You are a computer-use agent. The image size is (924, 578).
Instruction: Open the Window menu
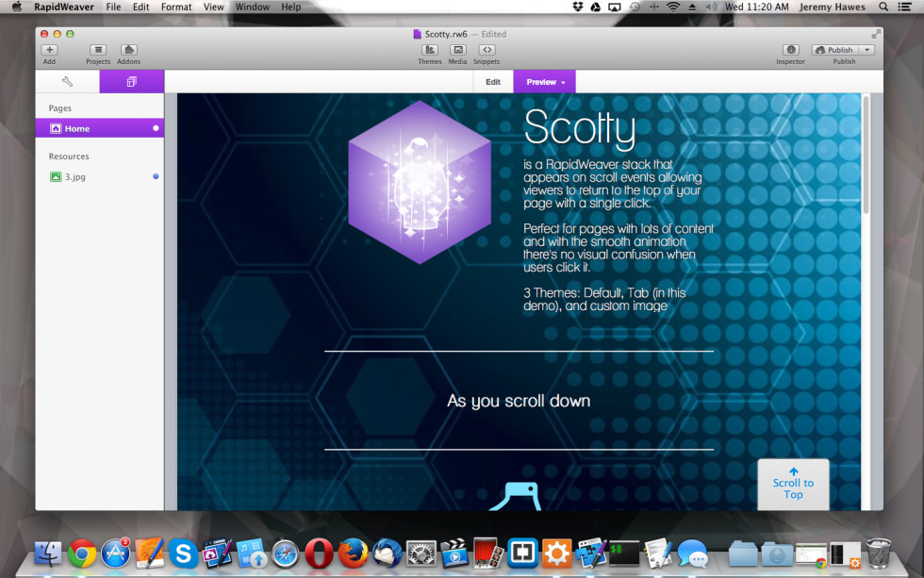click(253, 7)
